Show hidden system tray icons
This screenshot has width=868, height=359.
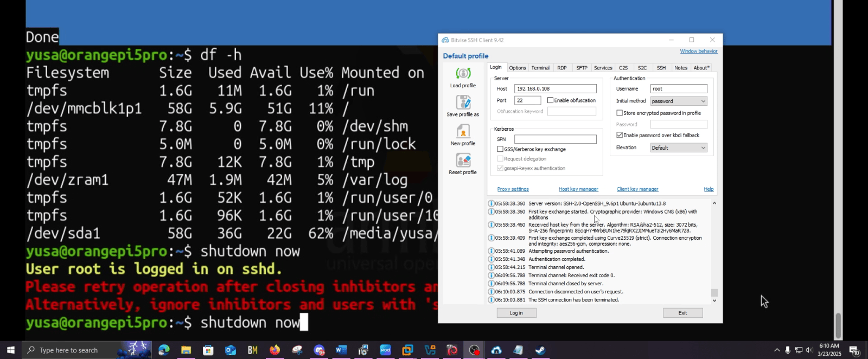click(x=776, y=350)
